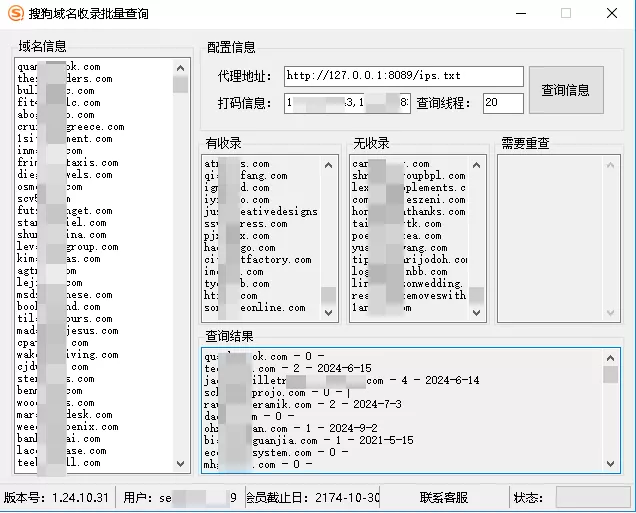Select domain ending nese.com in 域名信息 list

pos(65,295)
